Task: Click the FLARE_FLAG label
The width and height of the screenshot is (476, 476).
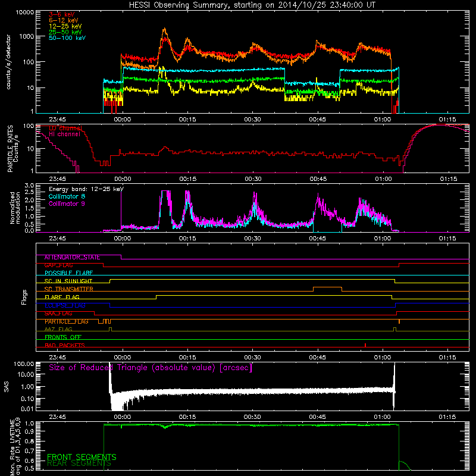Action: (62, 297)
